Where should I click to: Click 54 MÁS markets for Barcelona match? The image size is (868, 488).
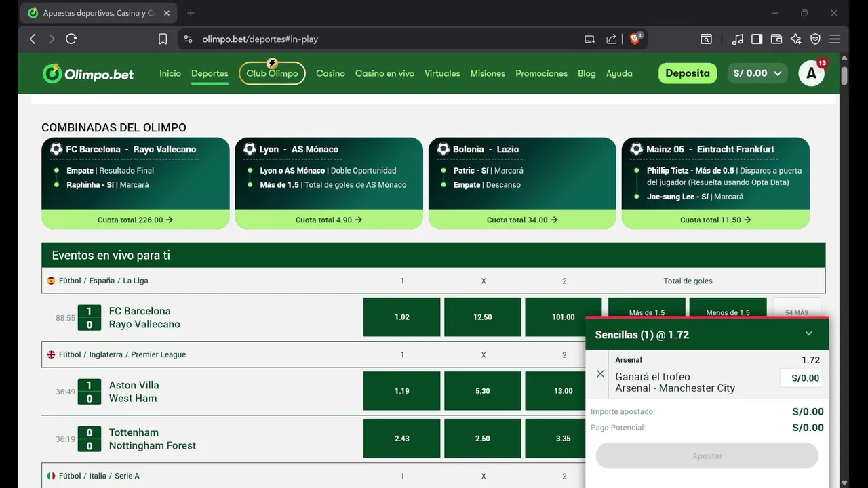797,308
